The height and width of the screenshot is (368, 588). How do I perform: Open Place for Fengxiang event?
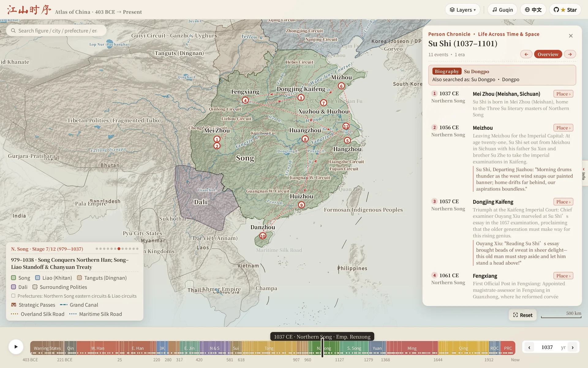click(563, 276)
